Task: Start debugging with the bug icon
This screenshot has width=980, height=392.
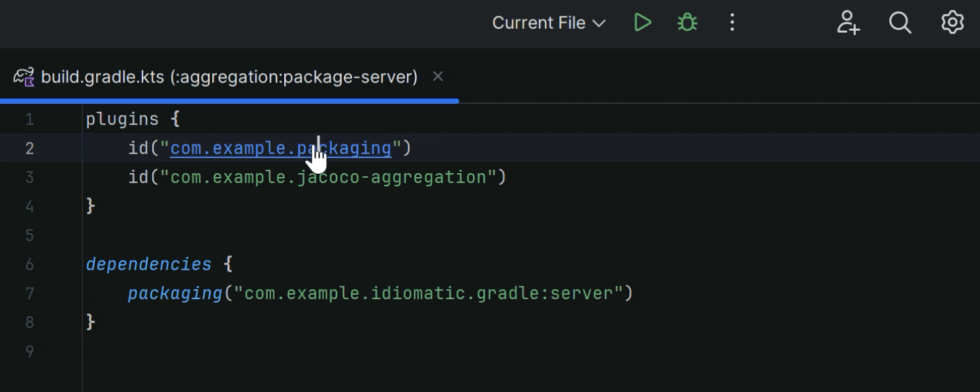Action: click(687, 23)
